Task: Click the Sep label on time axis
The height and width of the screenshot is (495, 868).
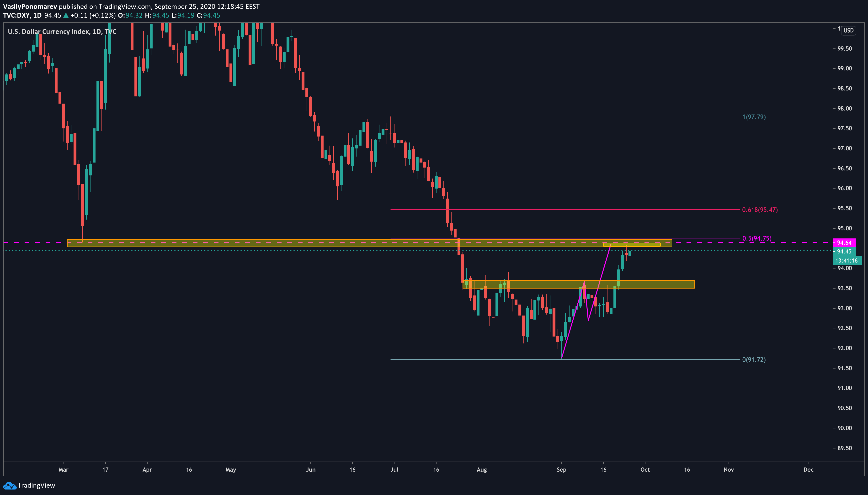Action: point(561,469)
